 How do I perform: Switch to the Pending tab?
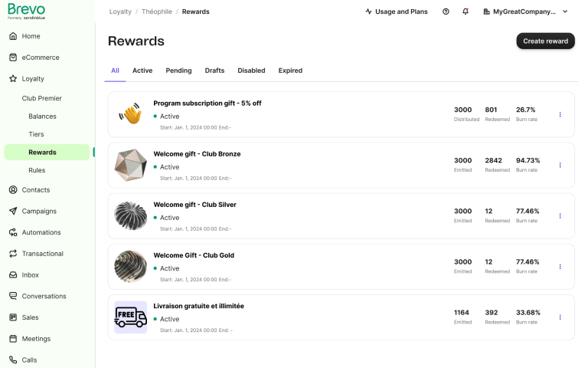click(x=178, y=71)
